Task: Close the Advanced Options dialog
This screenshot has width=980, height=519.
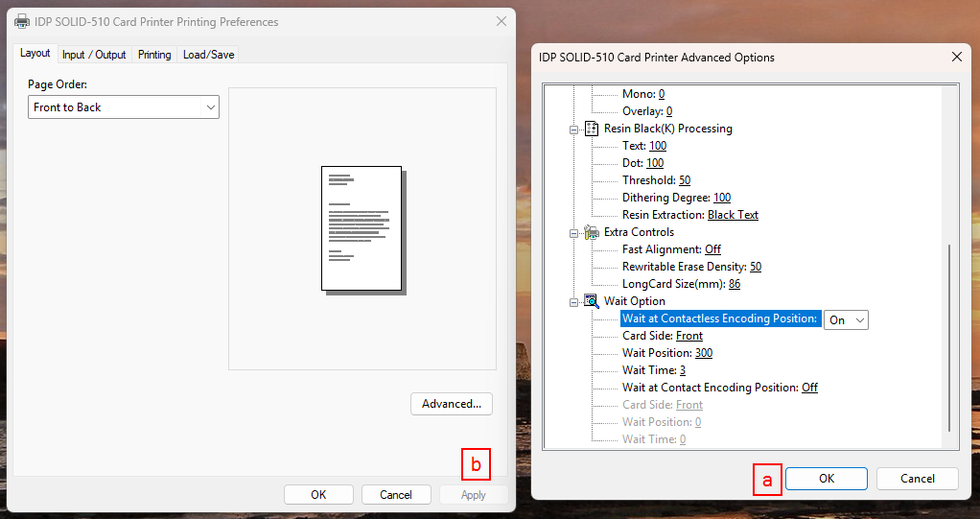Action: coord(956,57)
